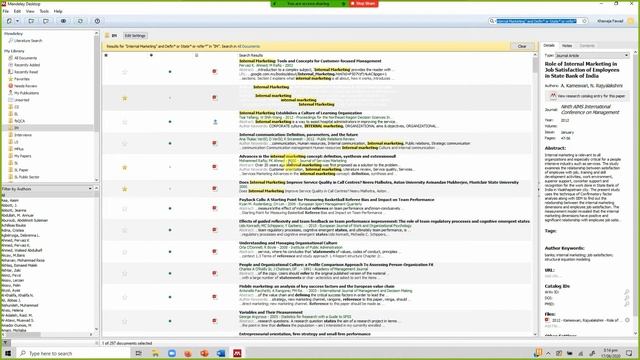This screenshot has height=360, width=640.
Task: Open PDF icon of Effects of guided reflexivity row
Action: (215, 230)
